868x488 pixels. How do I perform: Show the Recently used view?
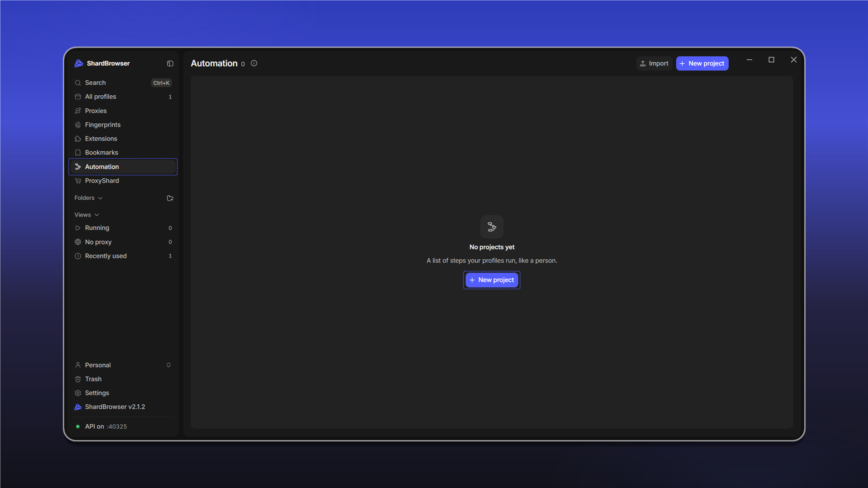(123, 256)
